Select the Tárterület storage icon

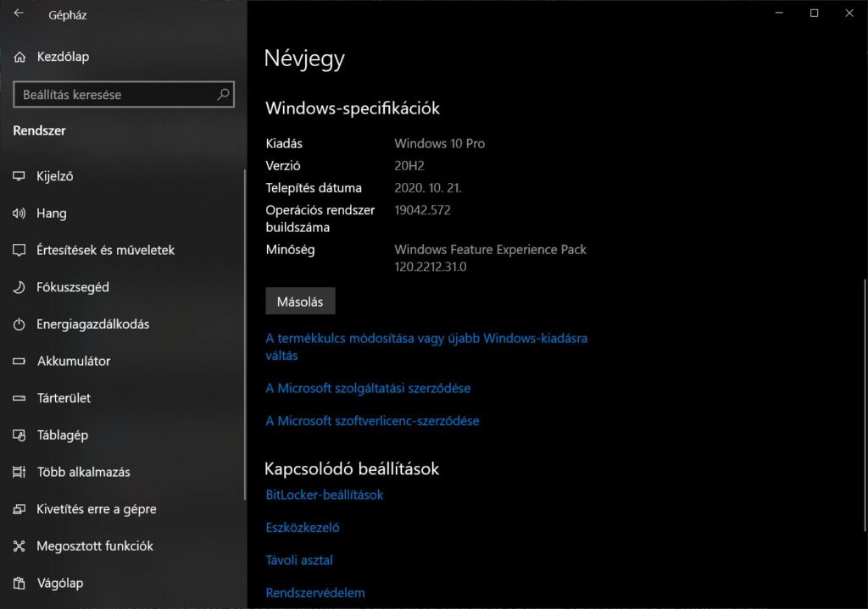(x=19, y=398)
